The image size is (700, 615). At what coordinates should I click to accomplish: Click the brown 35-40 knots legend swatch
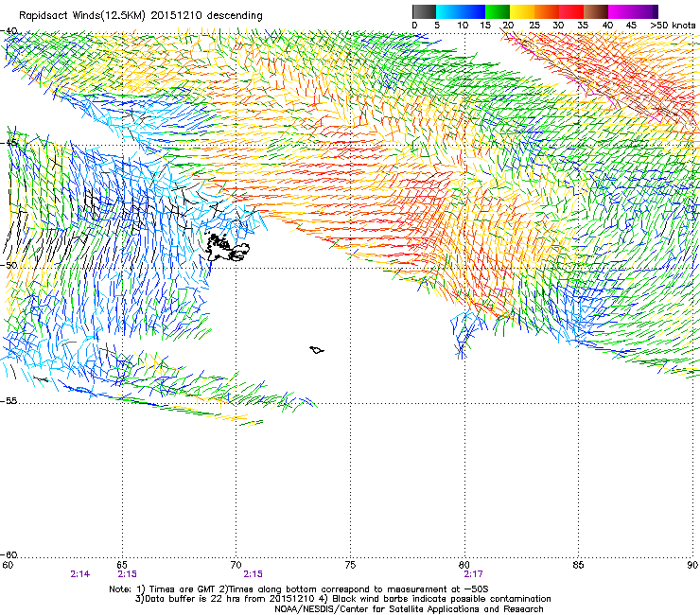point(596,11)
